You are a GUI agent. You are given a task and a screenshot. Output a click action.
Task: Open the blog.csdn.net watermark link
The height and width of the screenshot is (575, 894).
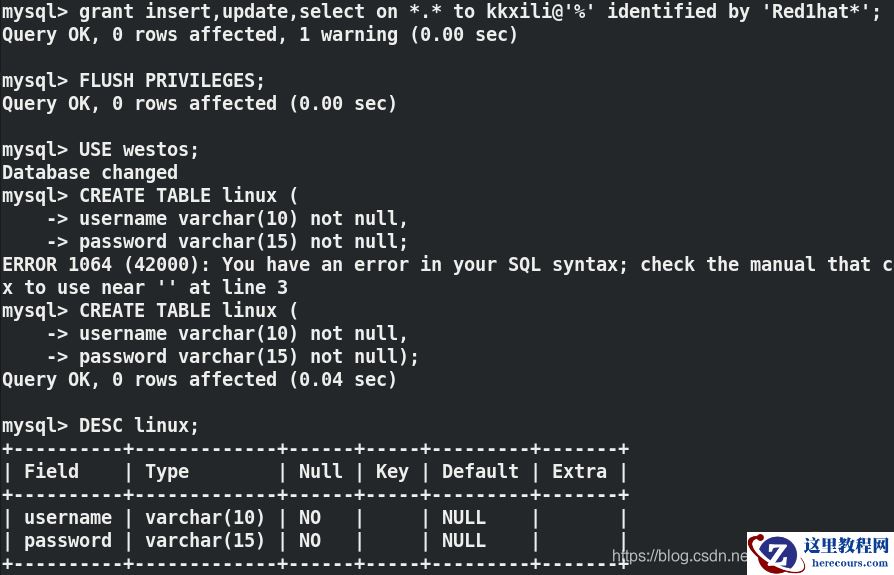click(680, 556)
